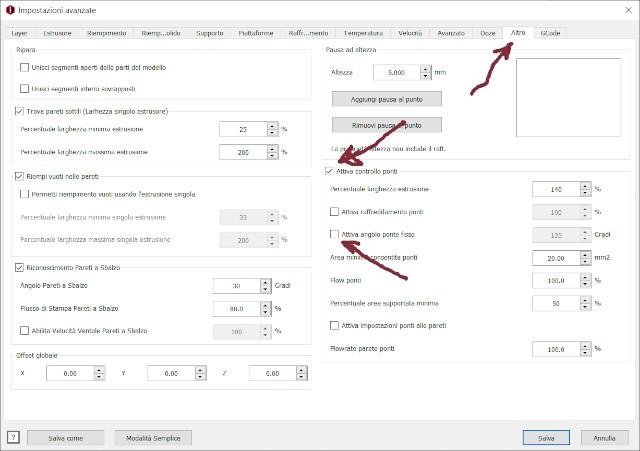The height and width of the screenshot is (451, 640).
Task: Toggle Riempi vuoti nelle pareti checkbox
Action: click(x=19, y=176)
